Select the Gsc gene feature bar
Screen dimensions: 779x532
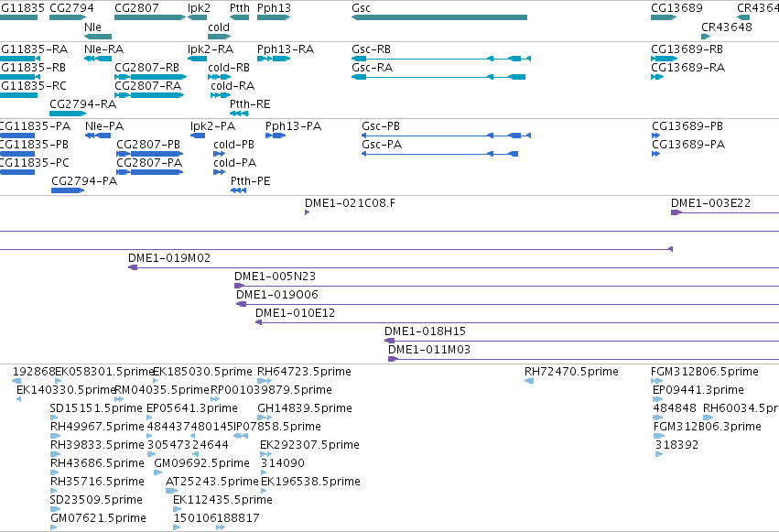[x=439, y=17]
